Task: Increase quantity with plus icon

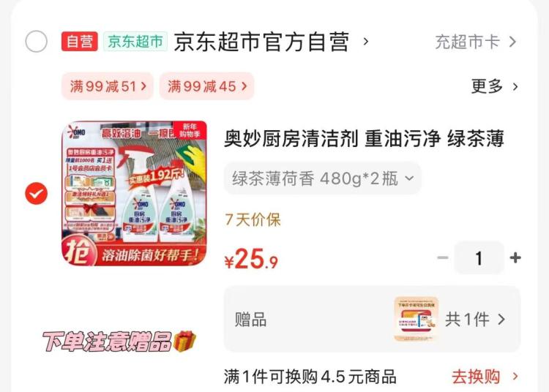Action: 515,257
